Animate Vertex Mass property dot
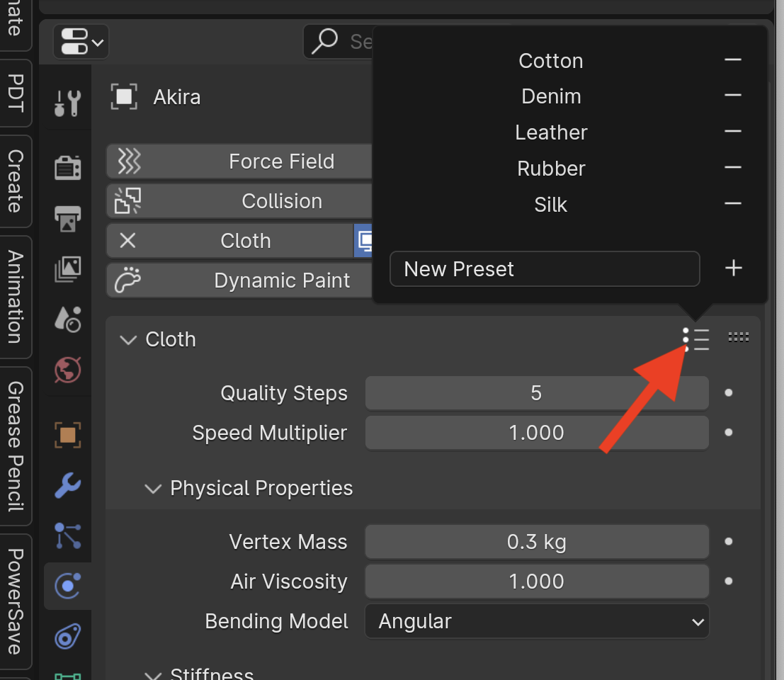The image size is (784, 680). (x=729, y=541)
